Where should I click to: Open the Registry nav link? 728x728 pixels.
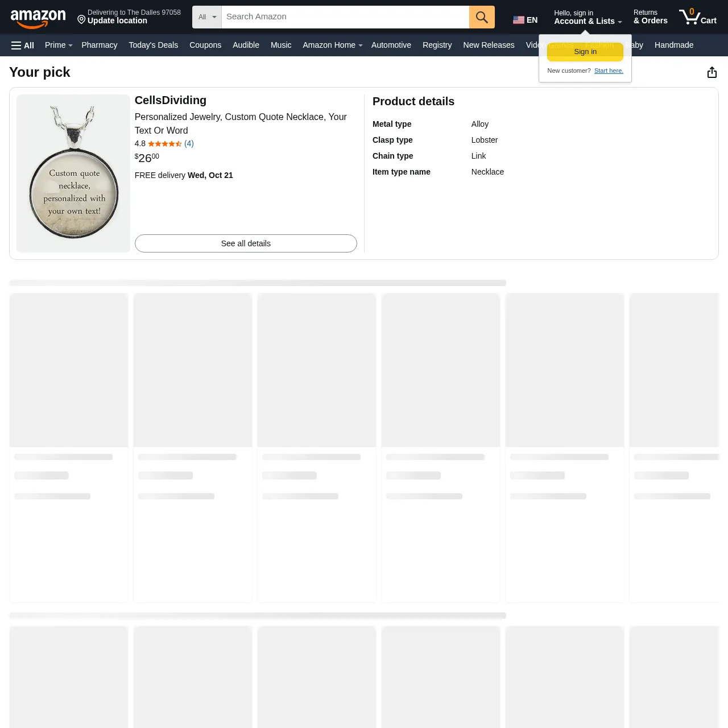coord(437,45)
